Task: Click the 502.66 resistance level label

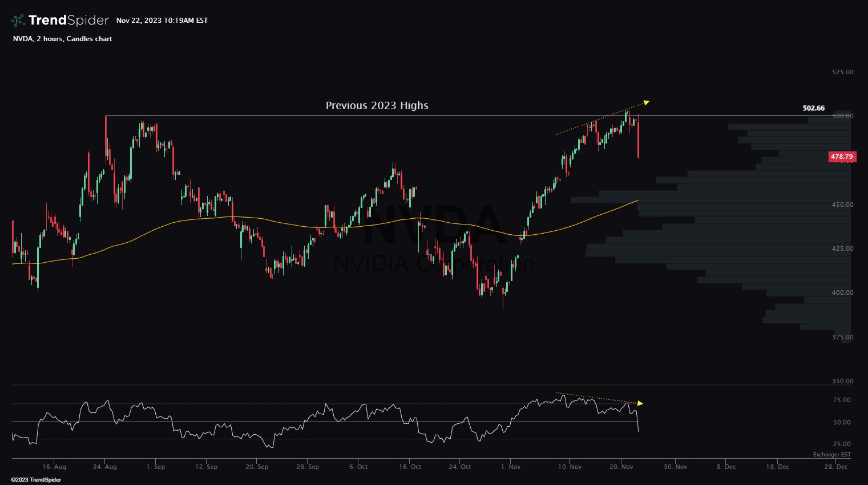Action: (814, 108)
